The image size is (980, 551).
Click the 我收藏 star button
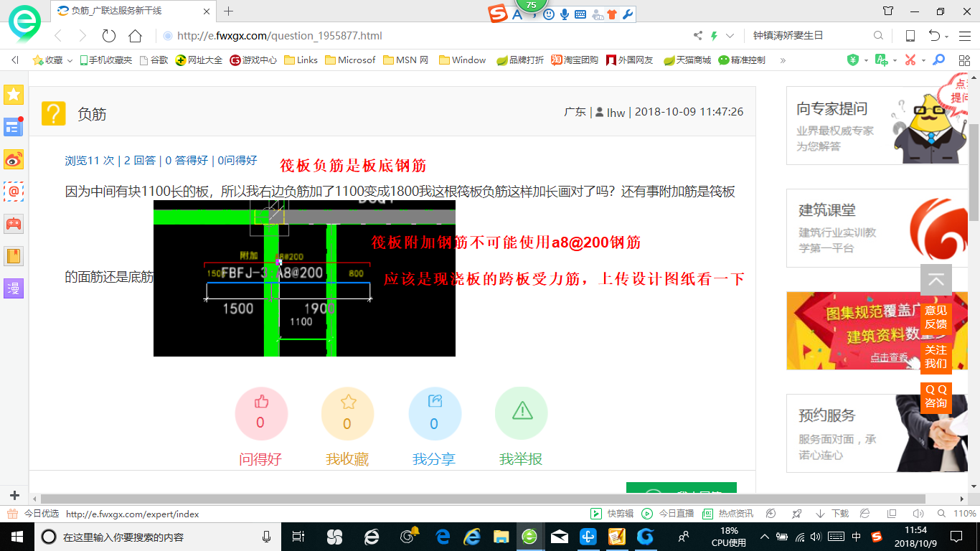347,414
